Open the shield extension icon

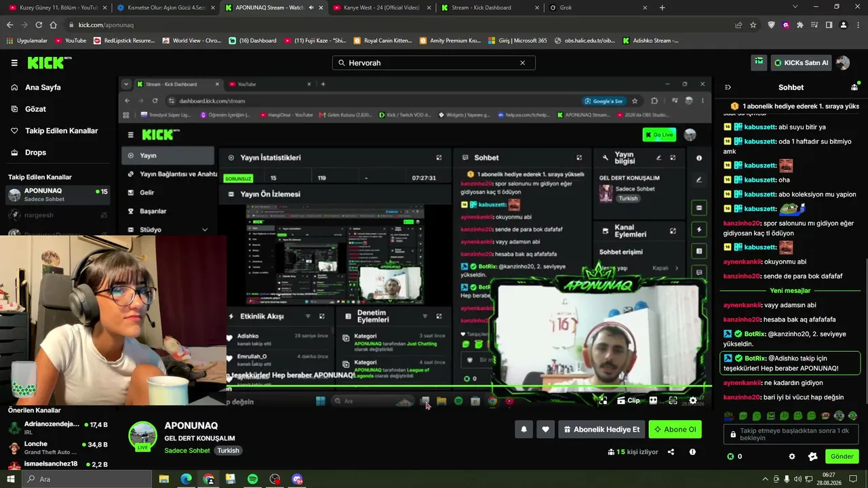pyautogui.click(x=771, y=25)
